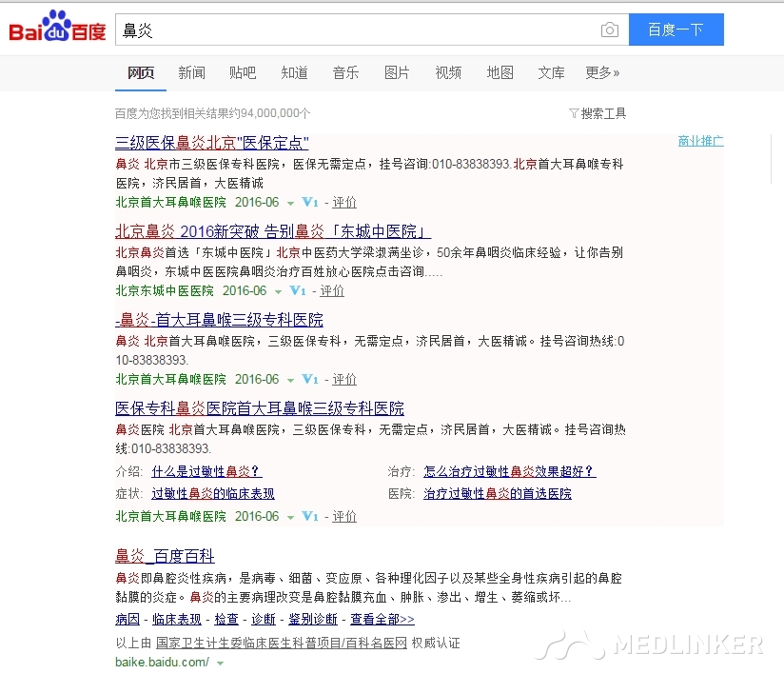This screenshot has width=784, height=674.
Task: Click the 搜索工具 funnel icon
Action: tap(574, 113)
